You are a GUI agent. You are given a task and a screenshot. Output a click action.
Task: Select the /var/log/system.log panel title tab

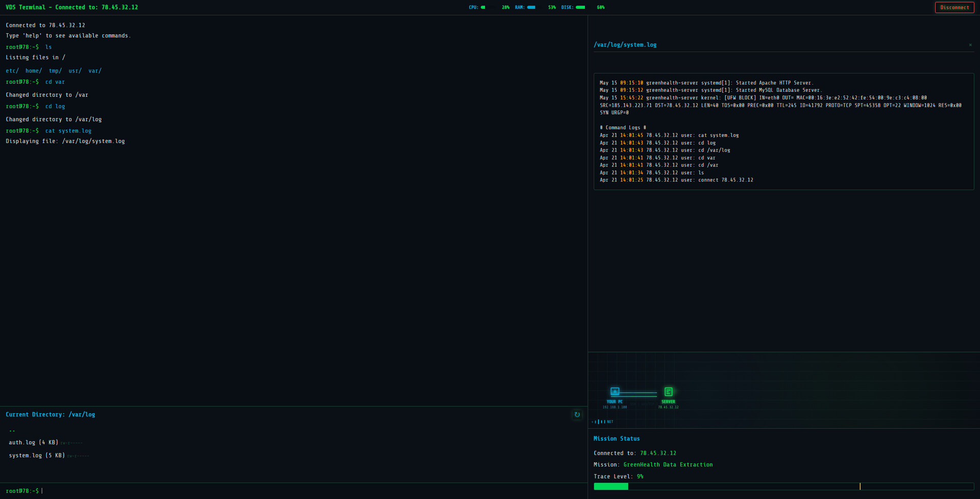tap(625, 44)
